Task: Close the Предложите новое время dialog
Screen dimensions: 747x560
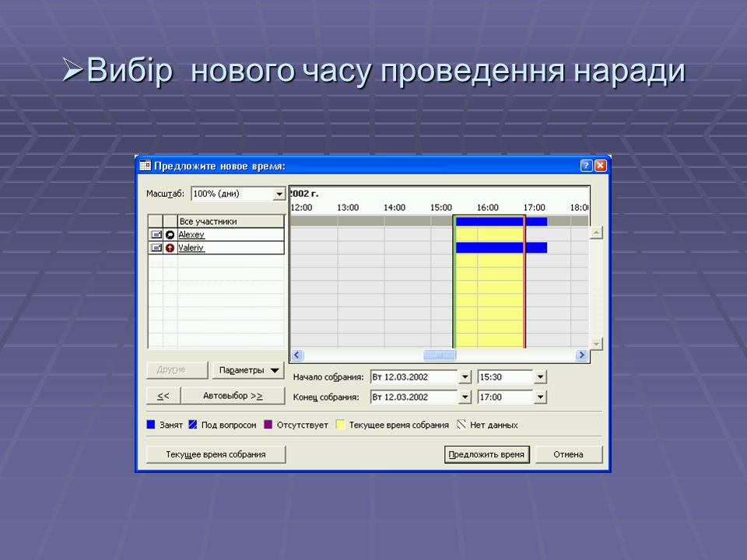Action: (x=601, y=165)
